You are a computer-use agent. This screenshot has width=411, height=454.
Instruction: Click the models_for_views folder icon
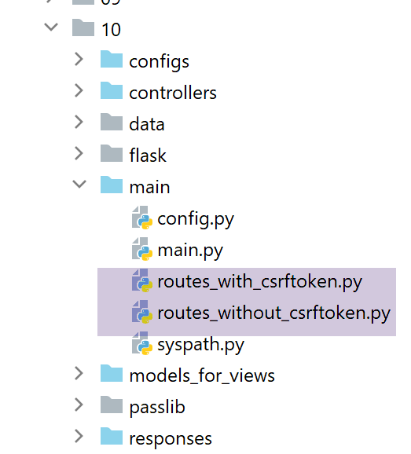(111, 374)
